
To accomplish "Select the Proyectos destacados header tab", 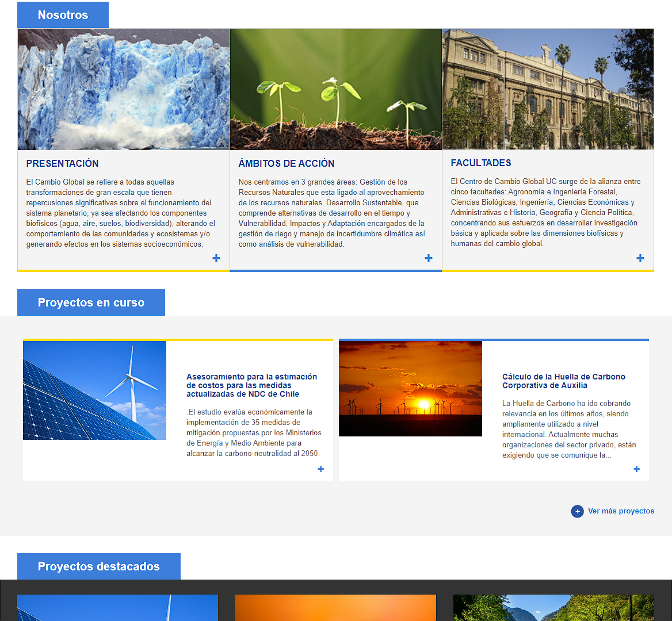I will [99, 566].
